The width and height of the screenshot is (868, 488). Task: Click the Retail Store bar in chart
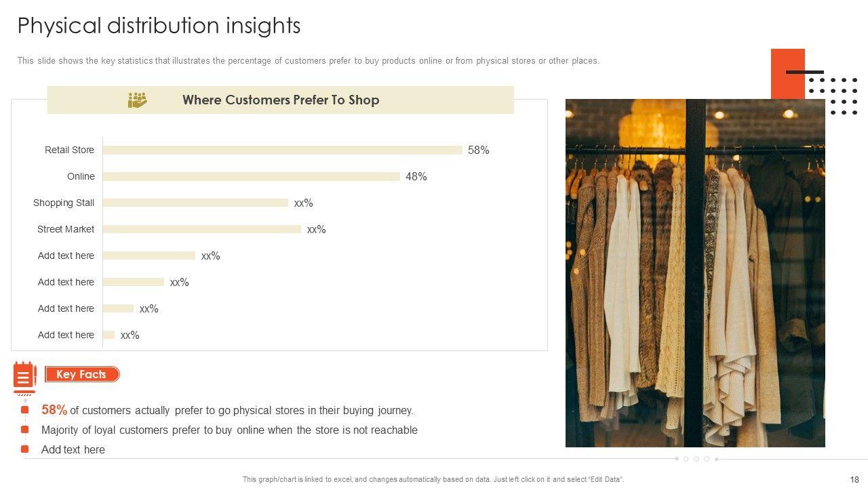point(282,150)
